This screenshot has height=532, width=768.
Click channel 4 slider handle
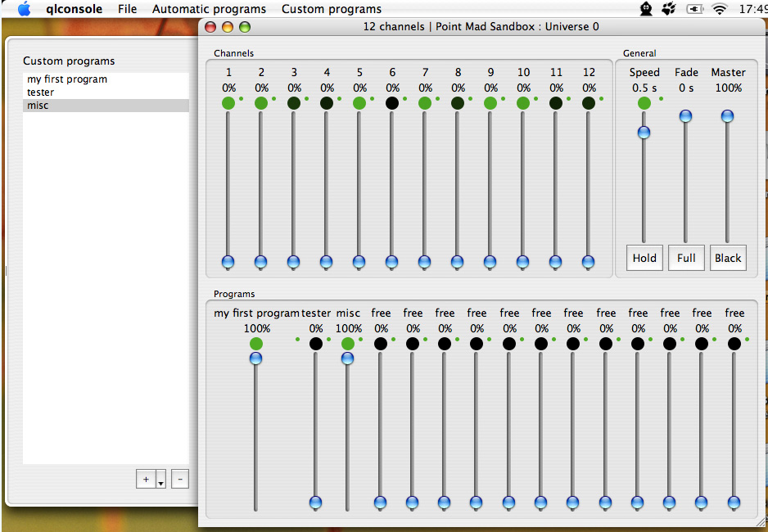326,262
